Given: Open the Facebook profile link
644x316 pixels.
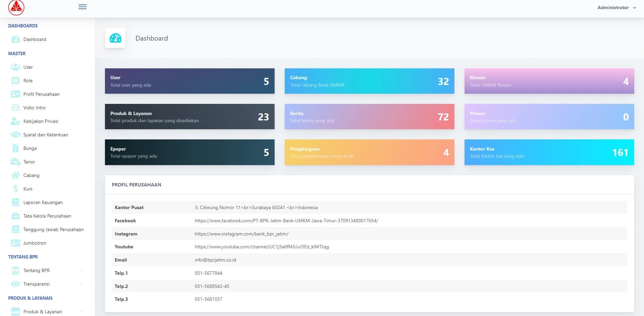Looking at the screenshot, I should coord(286,220).
